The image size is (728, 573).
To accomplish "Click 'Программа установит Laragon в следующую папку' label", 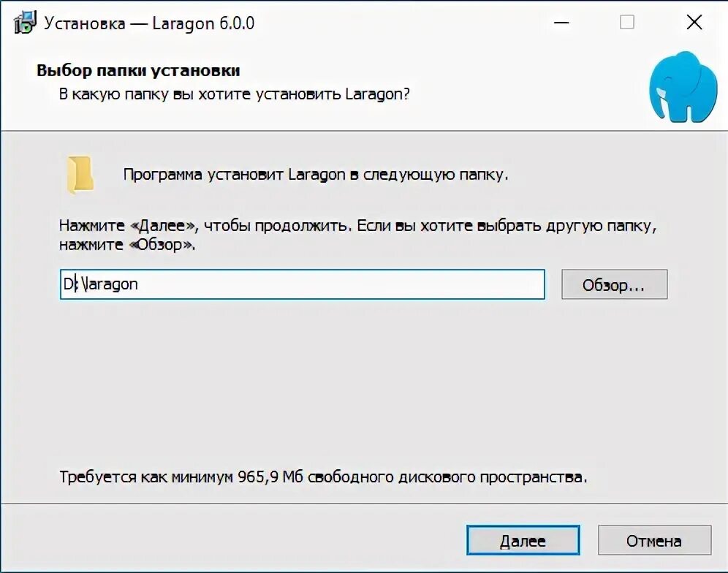I will tap(315, 175).
